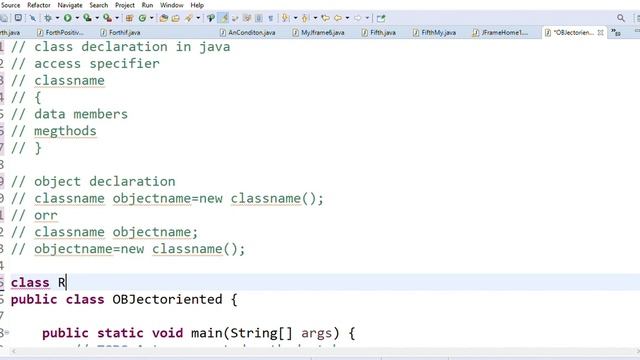Close the OBJectoriented editor tab
640x360 pixels.
(600, 32)
